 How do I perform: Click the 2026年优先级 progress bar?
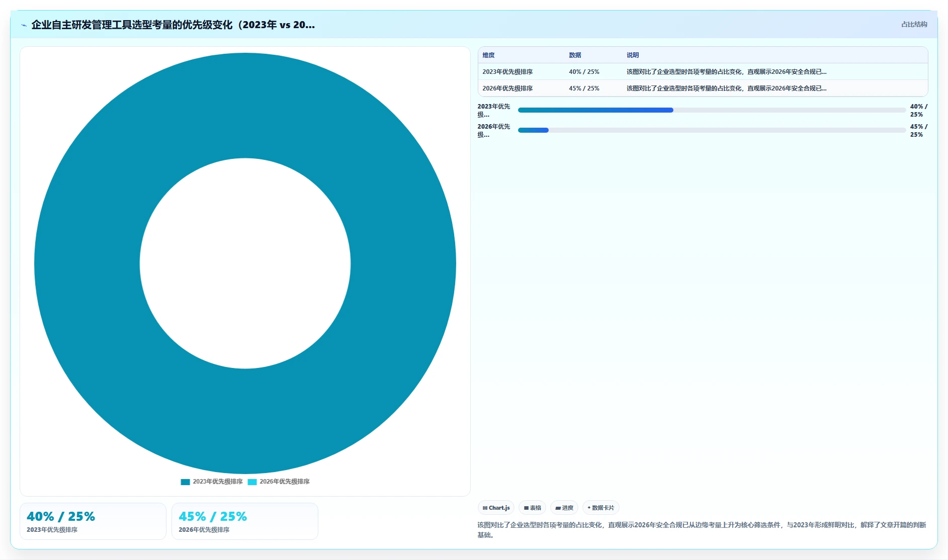point(712,130)
